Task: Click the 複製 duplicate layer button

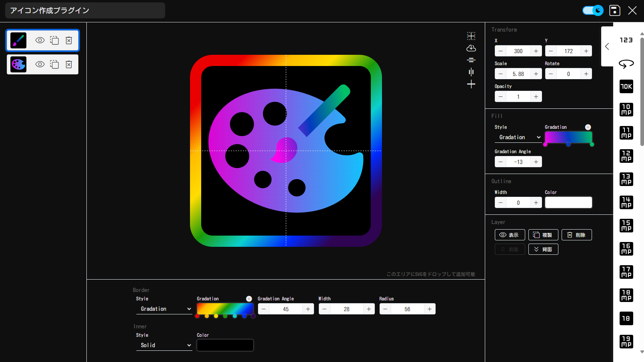Action: click(x=543, y=235)
